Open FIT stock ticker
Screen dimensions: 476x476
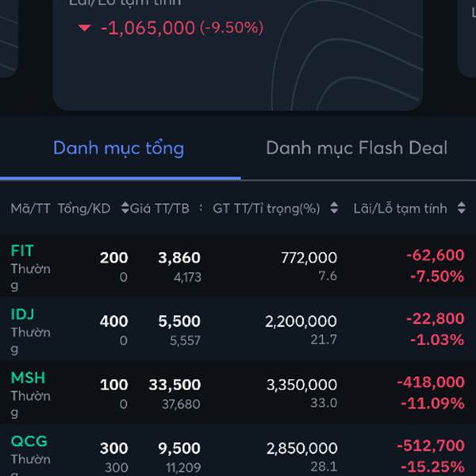(x=22, y=251)
